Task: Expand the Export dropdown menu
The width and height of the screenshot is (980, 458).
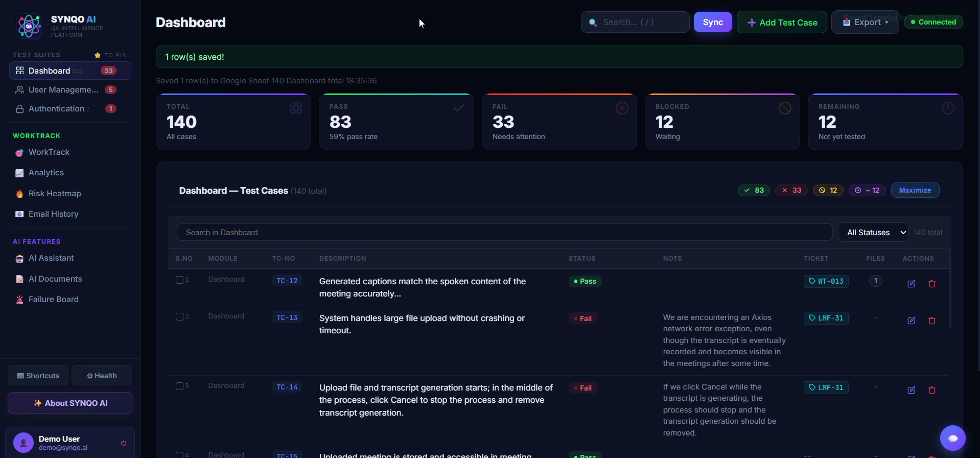Action: coord(865,22)
